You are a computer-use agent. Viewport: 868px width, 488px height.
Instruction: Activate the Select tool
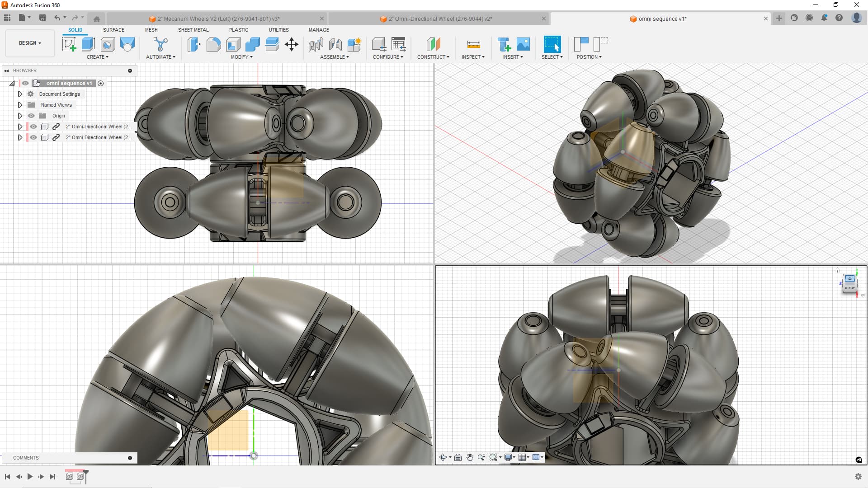coord(552,44)
